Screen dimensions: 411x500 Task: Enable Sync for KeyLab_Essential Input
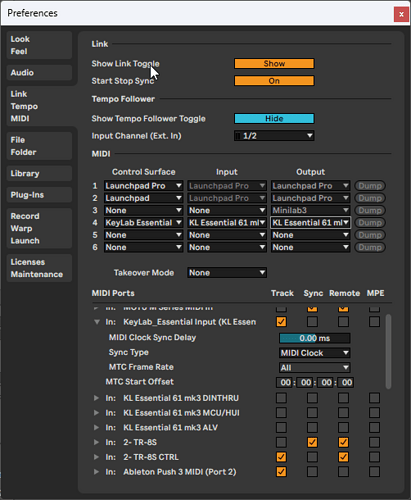coord(312,322)
